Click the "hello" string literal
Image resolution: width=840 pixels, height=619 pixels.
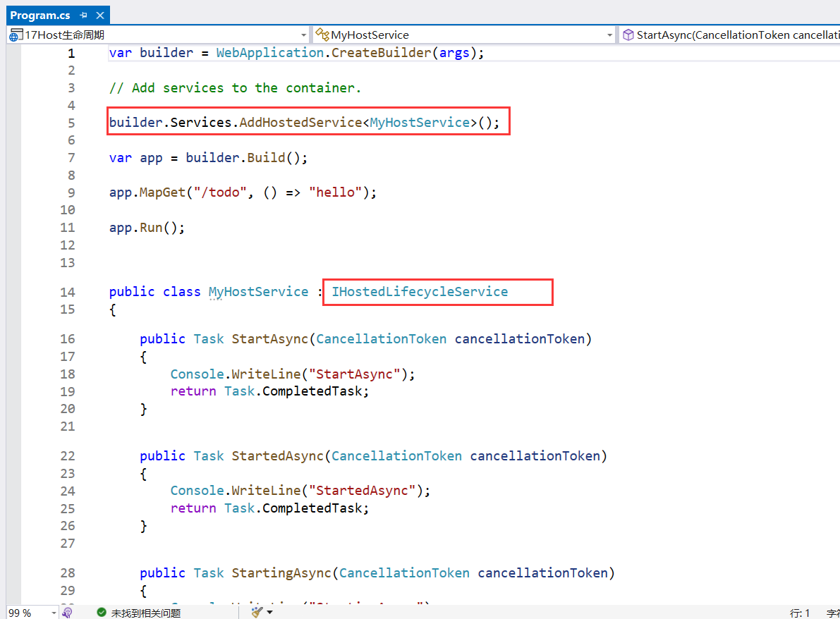[x=335, y=192]
